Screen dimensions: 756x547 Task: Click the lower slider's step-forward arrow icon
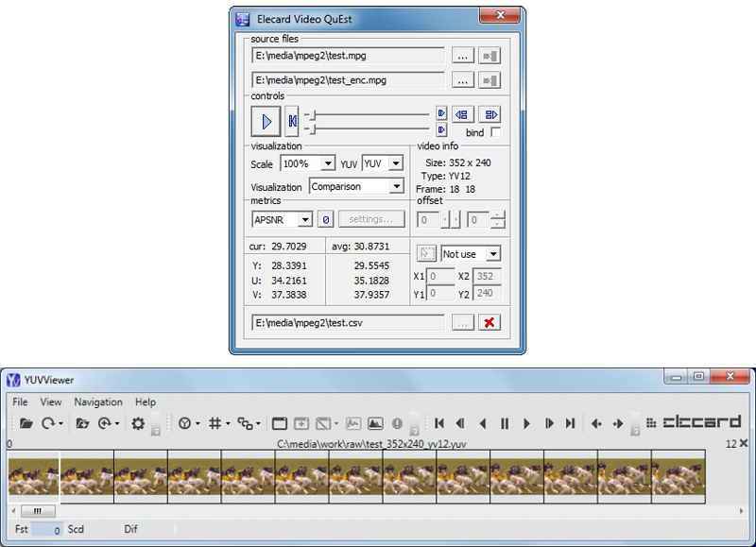click(x=441, y=129)
